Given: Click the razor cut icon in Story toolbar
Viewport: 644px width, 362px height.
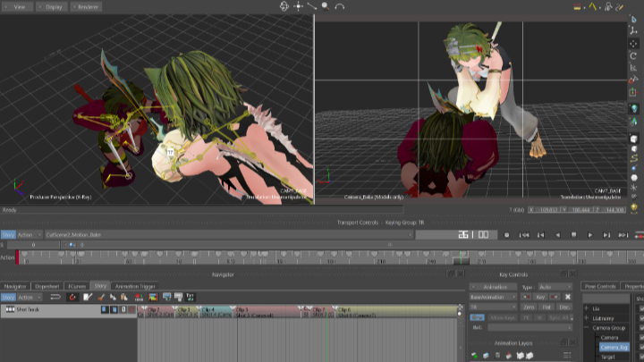Looking at the screenshot, I should pos(101,297).
